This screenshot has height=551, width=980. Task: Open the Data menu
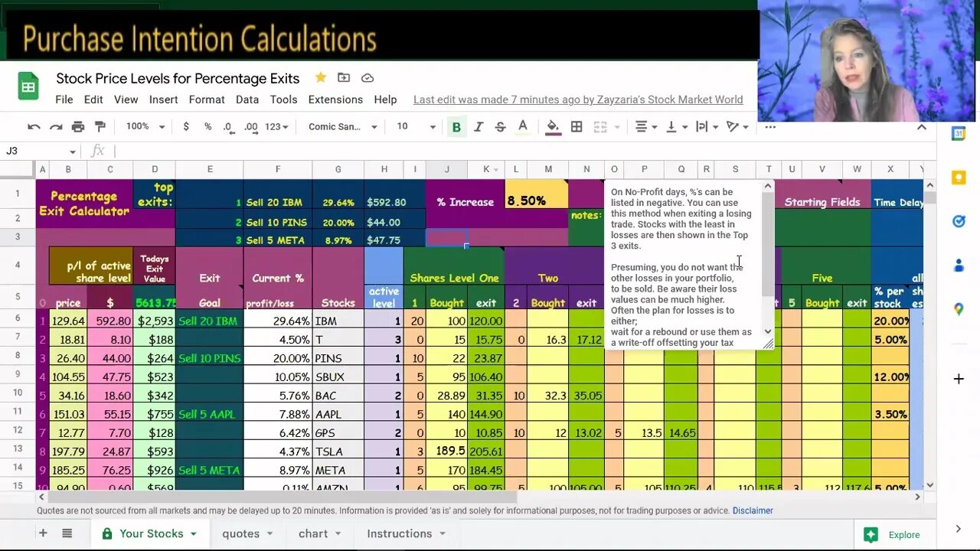[x=247, y=99]
